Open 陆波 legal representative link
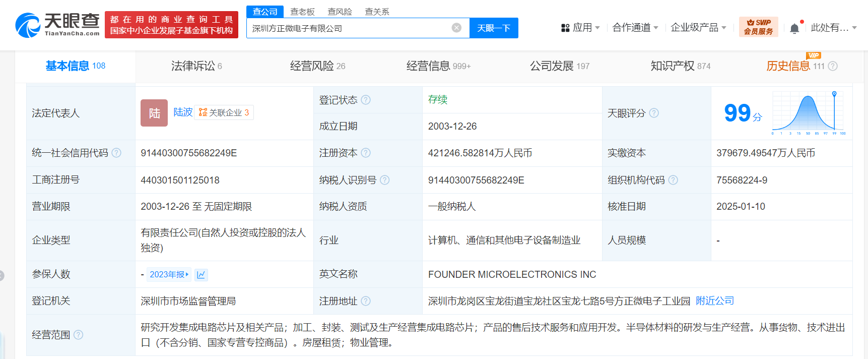868x359 pixels. pos(183,112)
